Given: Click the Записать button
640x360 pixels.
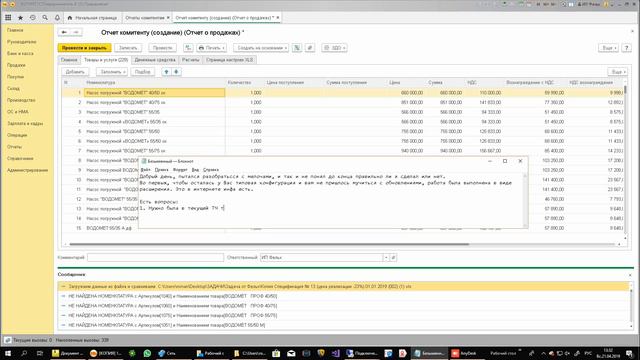Looking at the screenshot, I should pyautogui.click(x=128, y=48).
